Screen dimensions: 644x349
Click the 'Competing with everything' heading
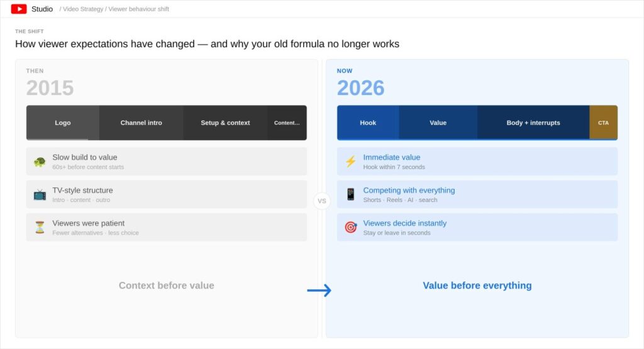409,191
